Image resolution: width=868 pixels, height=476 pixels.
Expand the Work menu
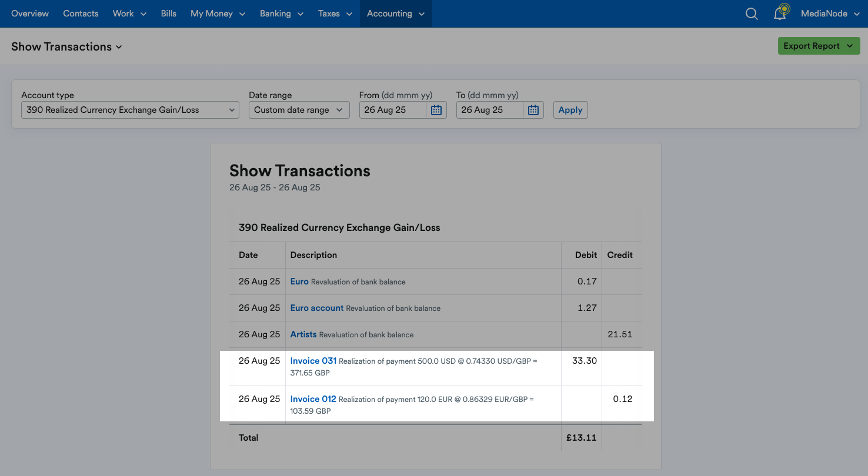coord(129,14)
